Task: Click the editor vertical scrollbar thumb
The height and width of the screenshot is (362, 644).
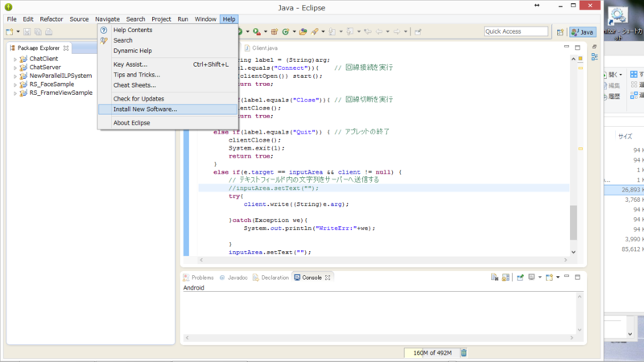Action: 573,222
